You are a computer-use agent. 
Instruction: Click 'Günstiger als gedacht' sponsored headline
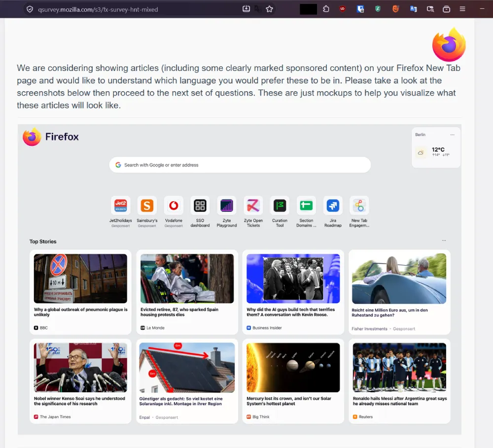pos(181,401)
